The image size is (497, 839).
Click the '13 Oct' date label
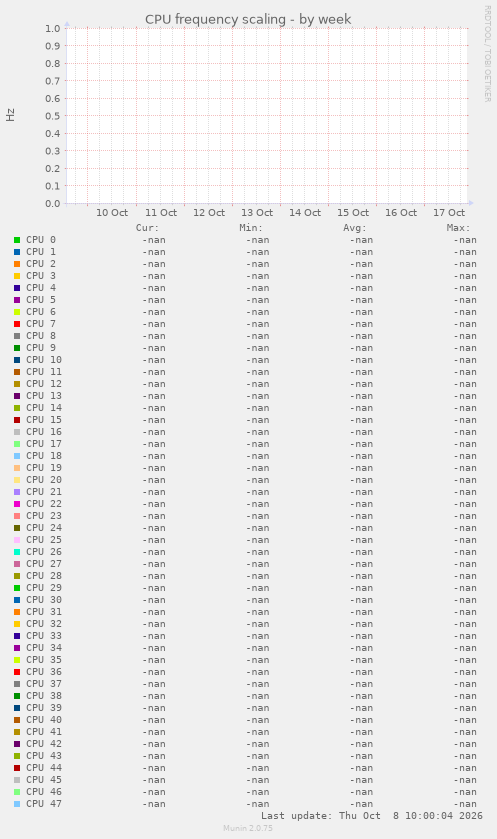tap(257, 212)
